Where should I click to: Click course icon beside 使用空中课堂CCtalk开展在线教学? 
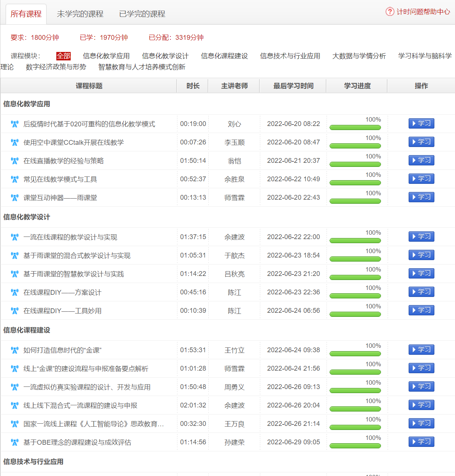pyautogui.click(x=15, y=143)
